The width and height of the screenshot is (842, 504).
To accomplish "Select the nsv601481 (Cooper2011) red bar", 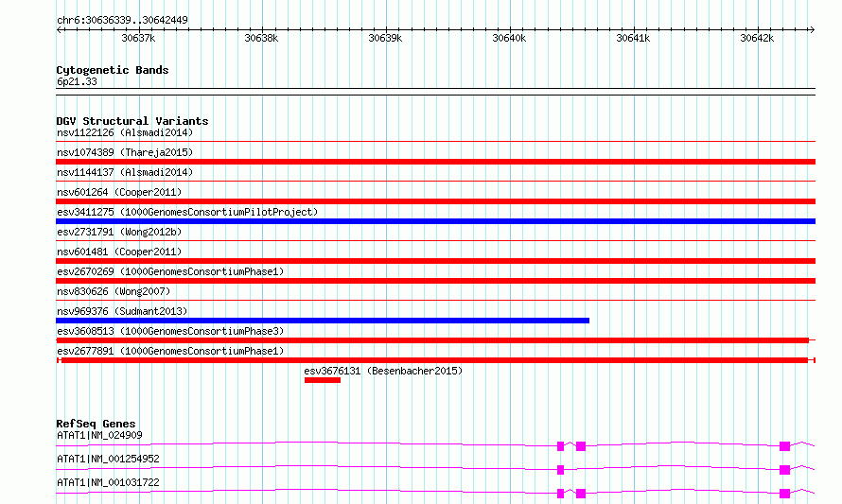I will (x=435, y=261).
